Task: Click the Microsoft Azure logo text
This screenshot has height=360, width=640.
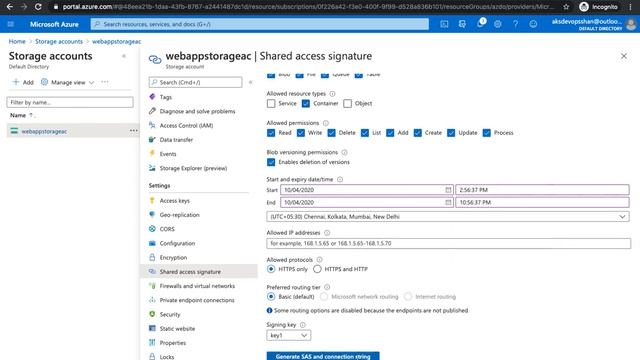Action: (x=54, y=24)
